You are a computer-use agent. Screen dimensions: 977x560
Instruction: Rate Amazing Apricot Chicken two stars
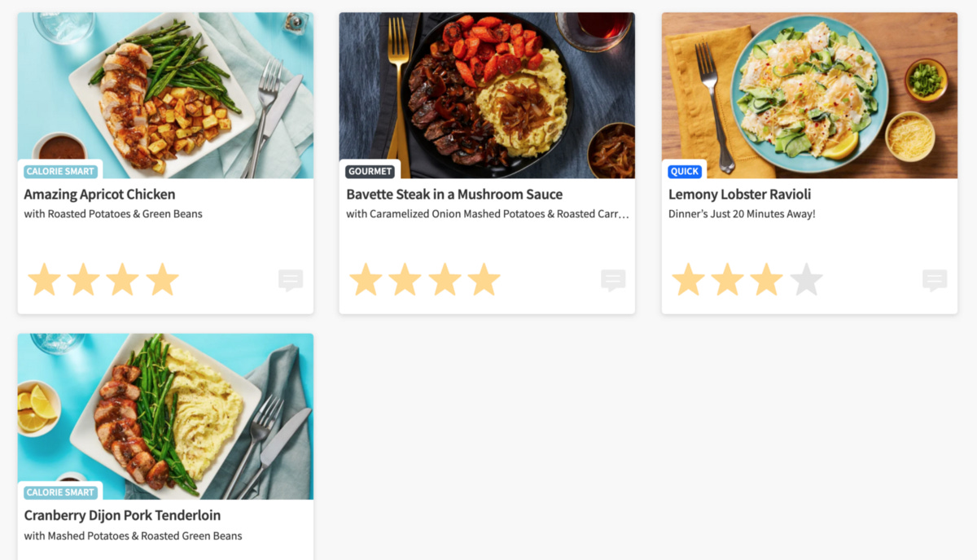[83, 280]
